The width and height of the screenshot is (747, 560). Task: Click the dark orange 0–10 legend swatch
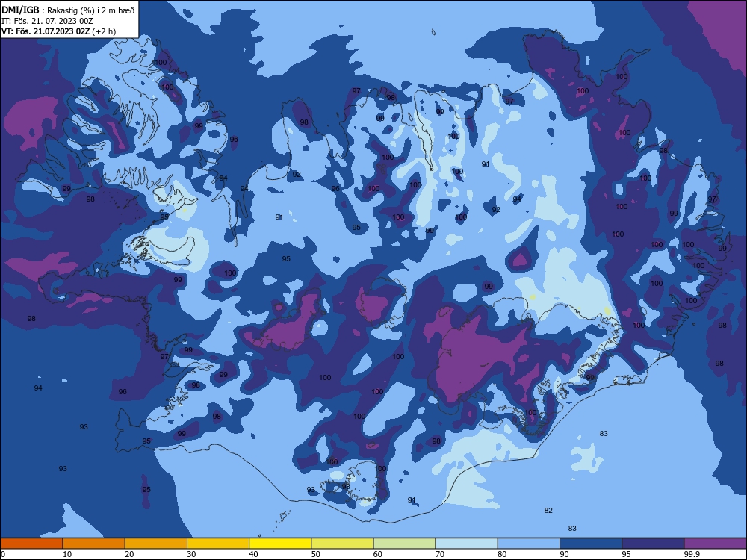[31, 544]
